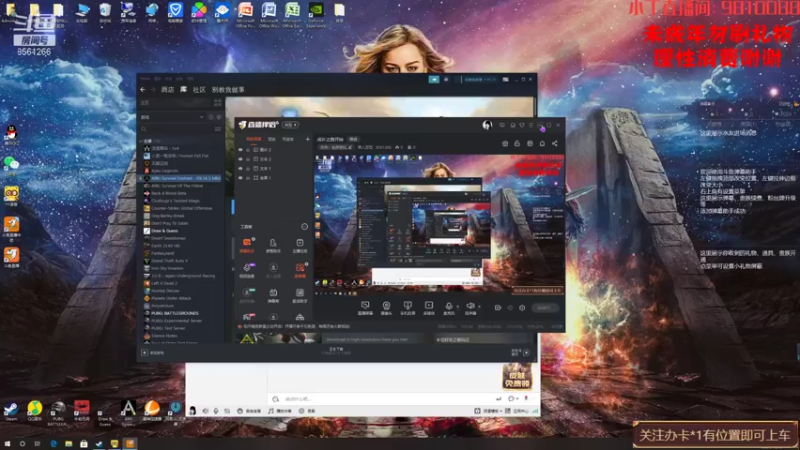Expand the speaker options arrow
The width and height of the screenshot is (800, 450).
479,307
